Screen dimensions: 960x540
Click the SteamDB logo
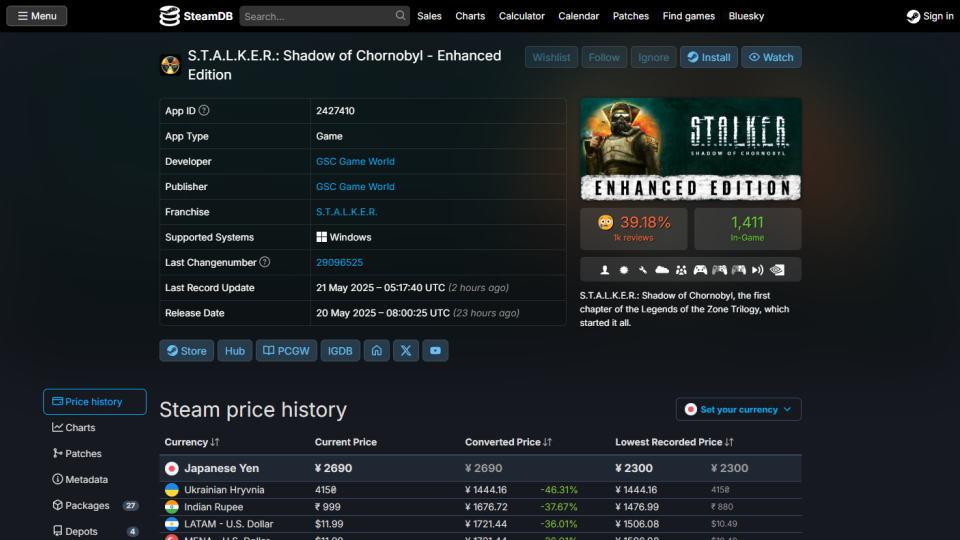(196, 16)
